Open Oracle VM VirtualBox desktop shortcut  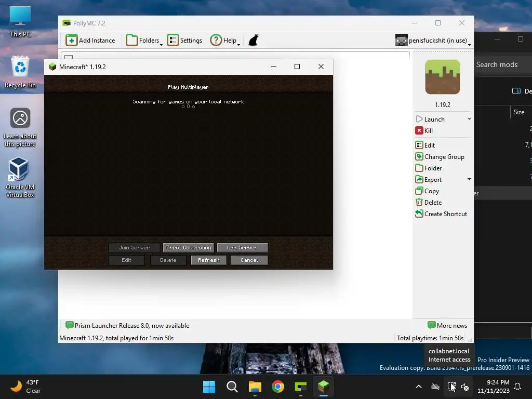point(20,178)
